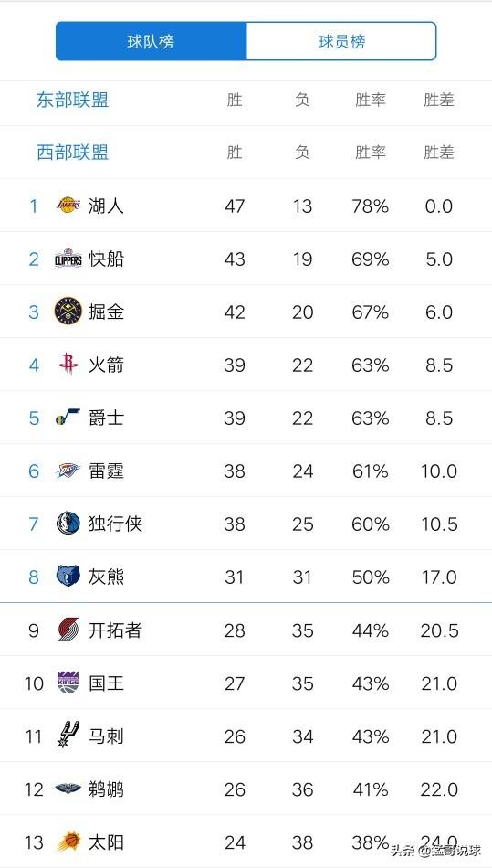Click the Pelicans logo icon
Viewport: 492px width, 868px height.
coord(68,789)
